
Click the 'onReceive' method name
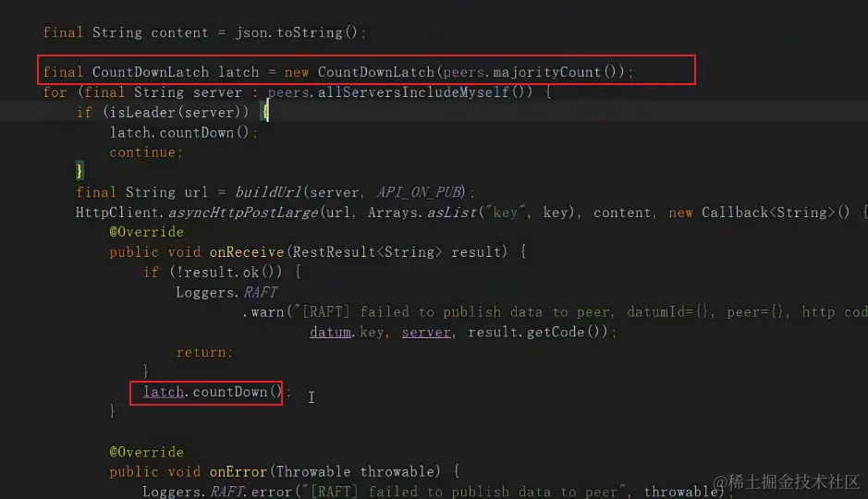(x=246, y=252)
